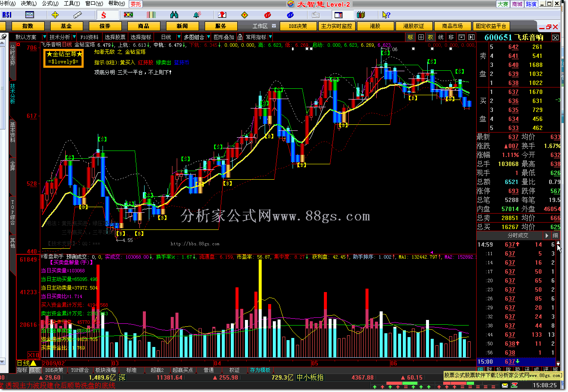The width and height of the screenshot is (568, 392).
Task: Click the traffic-light colored dots icon
Action: [x=128, y=15]
